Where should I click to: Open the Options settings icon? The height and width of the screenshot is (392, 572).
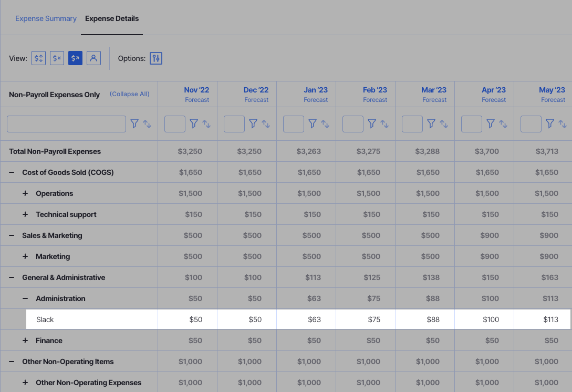pyautogui.click(x=155, y=58)
